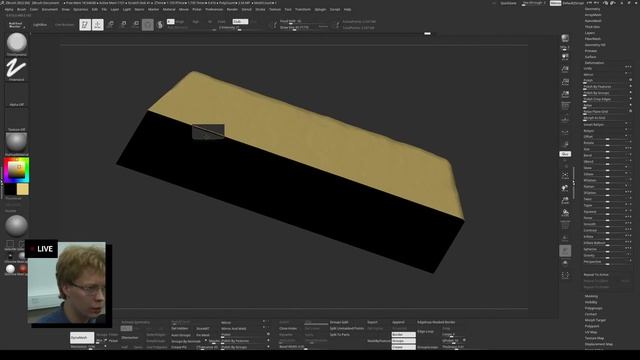Viewport: 640px width, 360px height.
Task: Click the AAHalf icon
Action: click(565, 95)
